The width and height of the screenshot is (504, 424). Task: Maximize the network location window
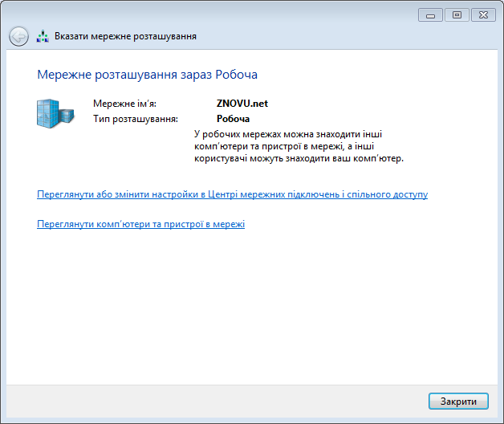point(457,14)
